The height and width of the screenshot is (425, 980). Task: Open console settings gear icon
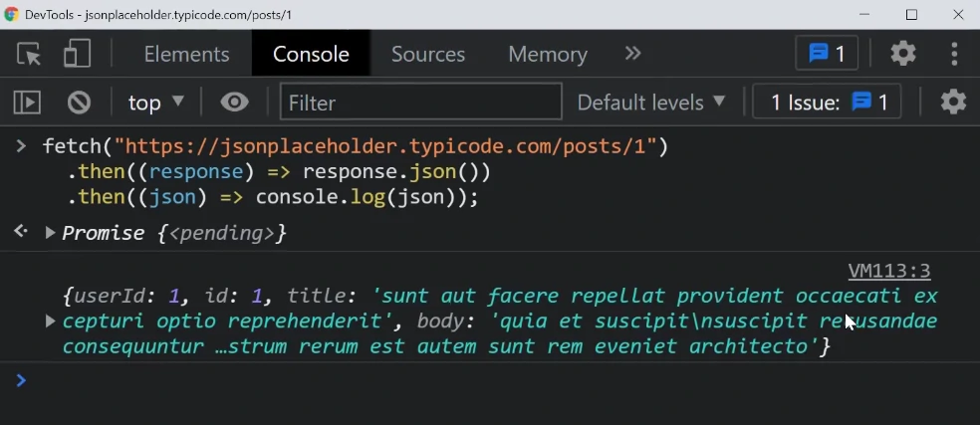tap(953, 102)
